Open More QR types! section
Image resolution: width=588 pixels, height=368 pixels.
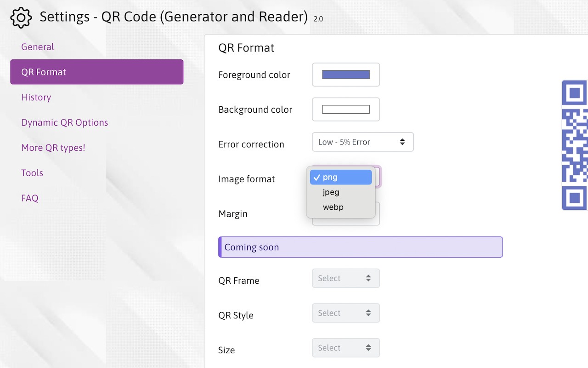click(x=53, y=148)
